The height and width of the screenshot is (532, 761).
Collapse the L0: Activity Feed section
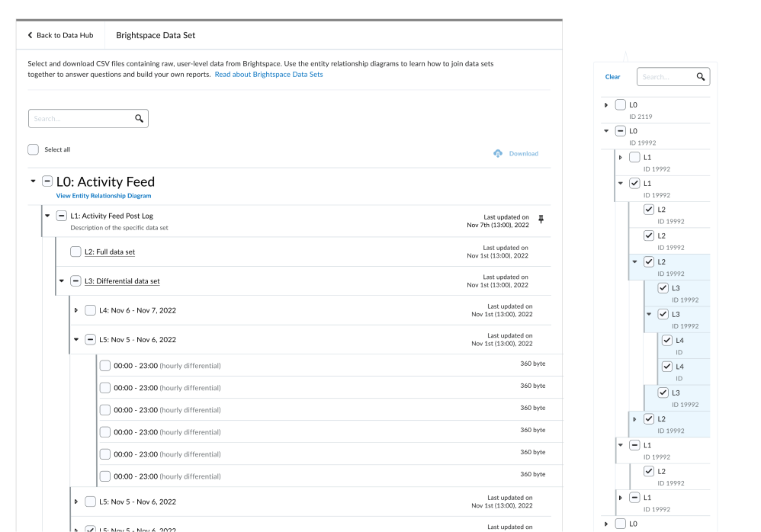coord(33,181)
